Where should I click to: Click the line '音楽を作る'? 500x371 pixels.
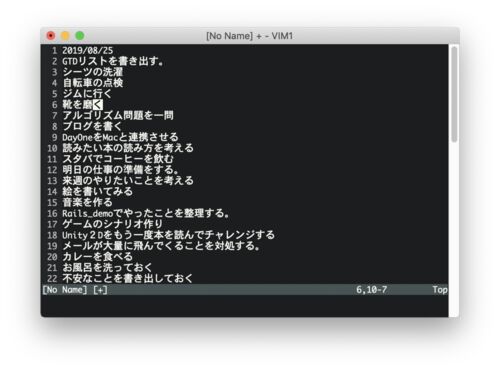(87, 202)
